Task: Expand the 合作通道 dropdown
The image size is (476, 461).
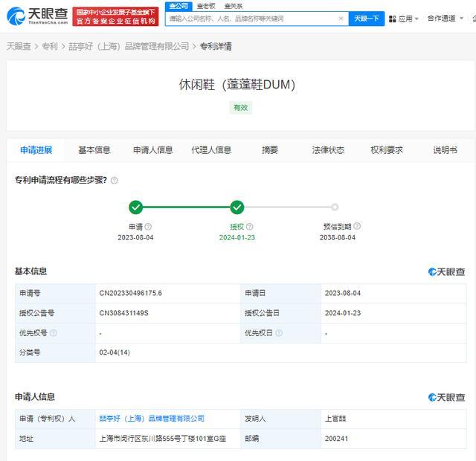Action: coord(445,19)
